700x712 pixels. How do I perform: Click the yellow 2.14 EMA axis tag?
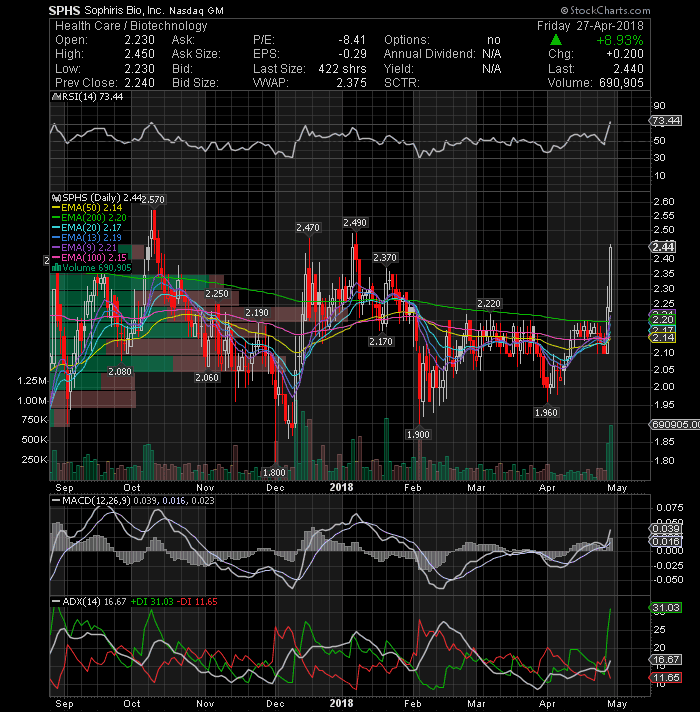pos(663,337)
